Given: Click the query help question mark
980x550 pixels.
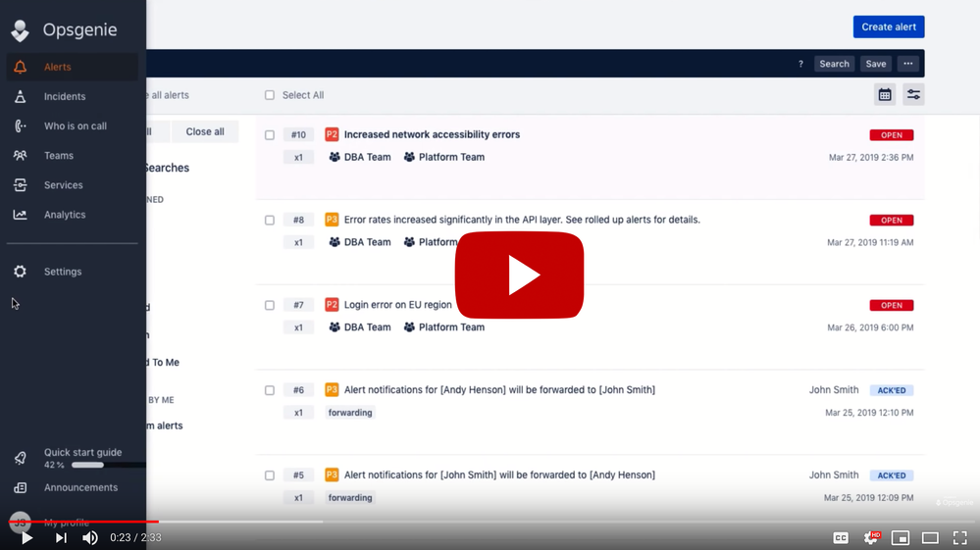Looking at the screenshot, I should (800, 64).
